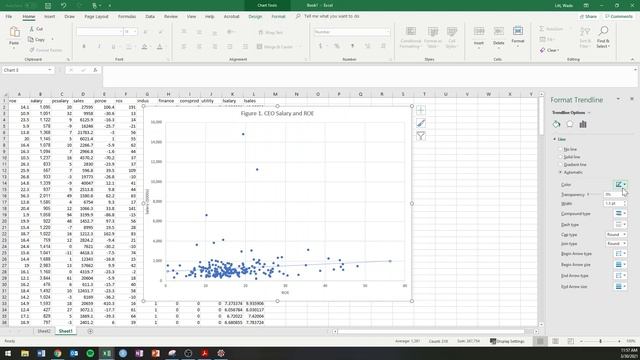Open the Cap type Round dropdown
640x360 pixels.
(616, 235)
